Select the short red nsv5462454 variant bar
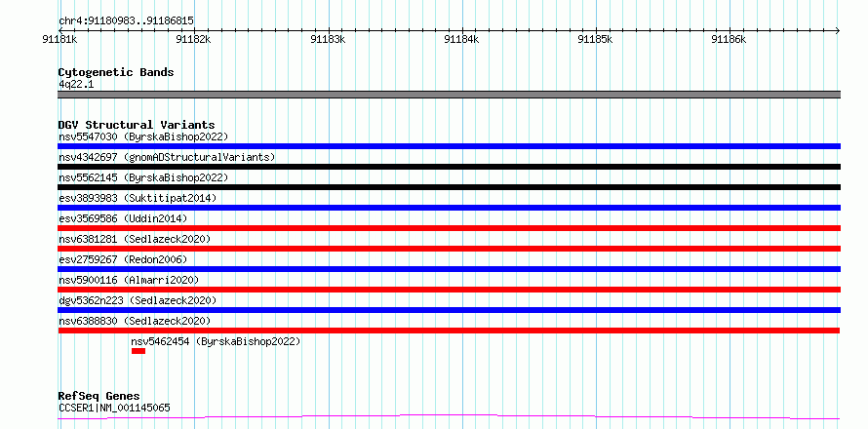The width and height of the screenshot is (868, 429). click(x=138, y=351)
